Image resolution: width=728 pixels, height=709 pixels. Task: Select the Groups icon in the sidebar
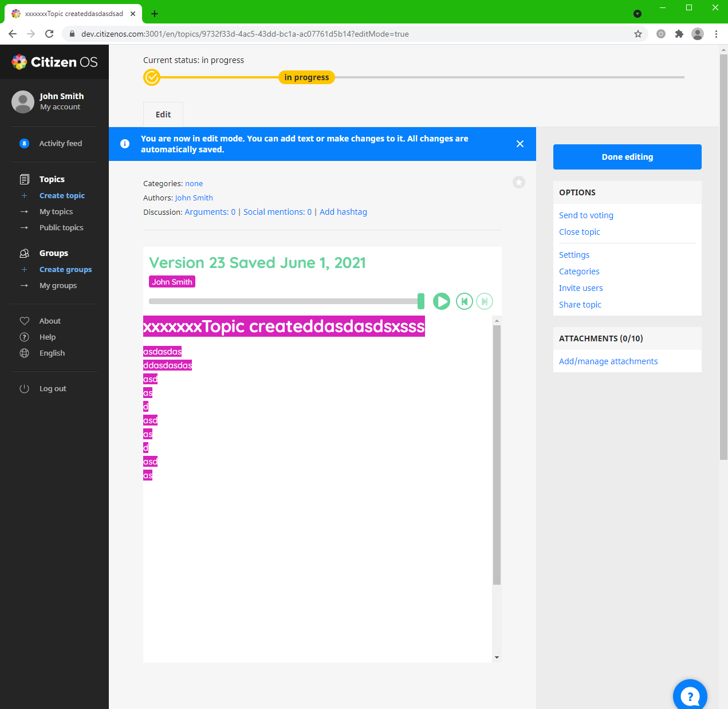(25, 253)
